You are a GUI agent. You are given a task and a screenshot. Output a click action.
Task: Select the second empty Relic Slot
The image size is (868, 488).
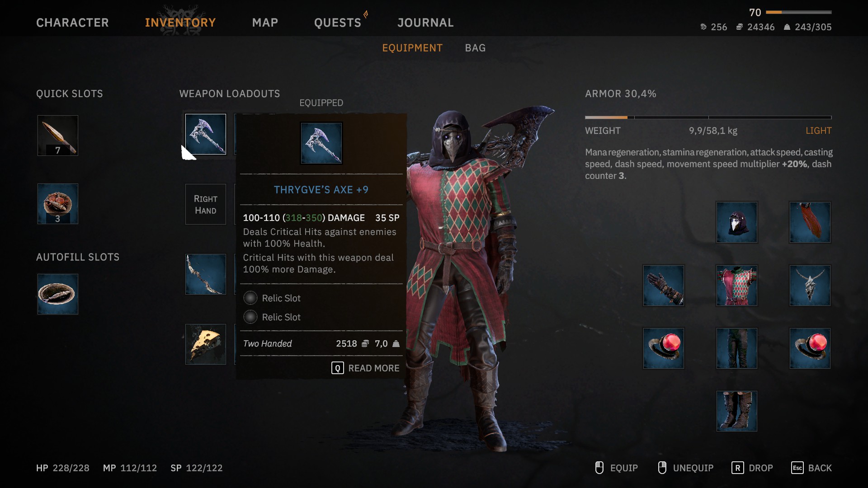[x=272, y=317]
